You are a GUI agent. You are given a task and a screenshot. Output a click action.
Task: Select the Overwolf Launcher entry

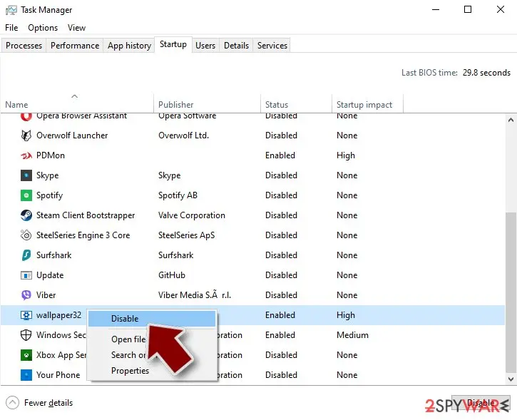click(x=72, y=135)
